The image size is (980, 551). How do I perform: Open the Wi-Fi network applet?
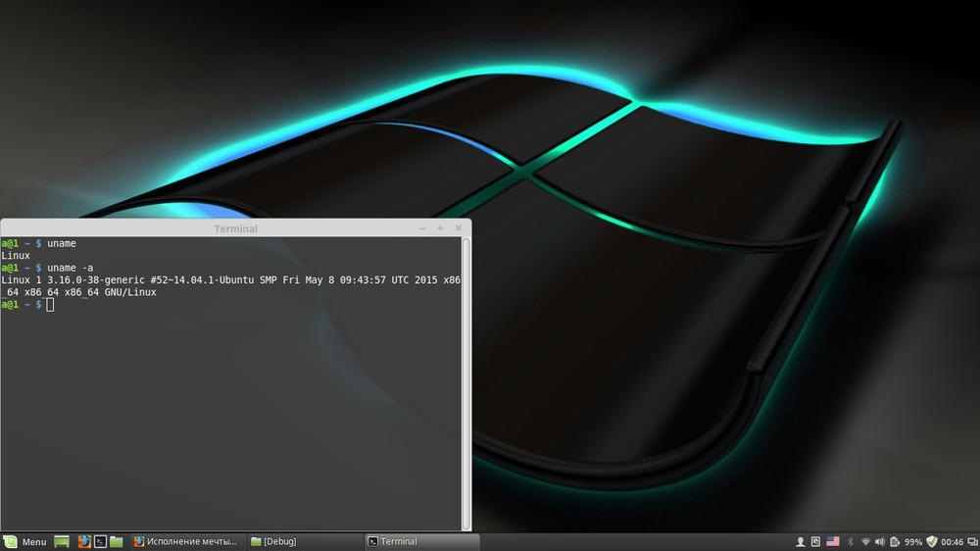pos(865,541)
